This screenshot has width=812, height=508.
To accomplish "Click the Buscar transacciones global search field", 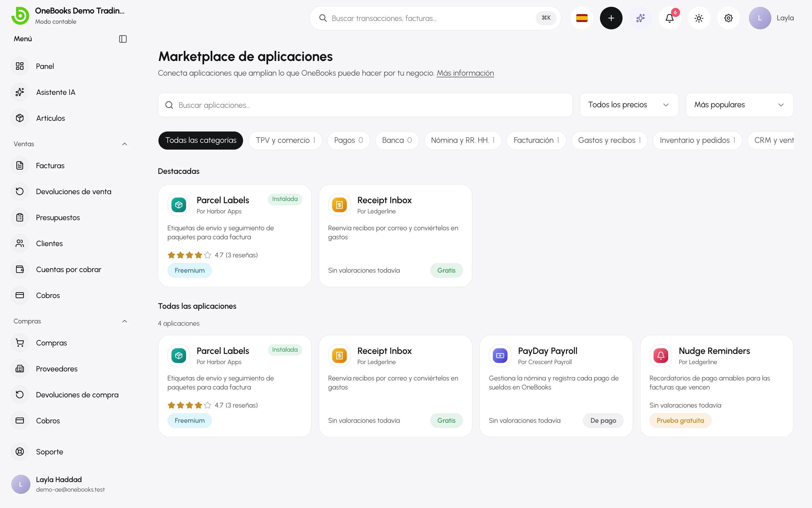I will coord(435,18).
